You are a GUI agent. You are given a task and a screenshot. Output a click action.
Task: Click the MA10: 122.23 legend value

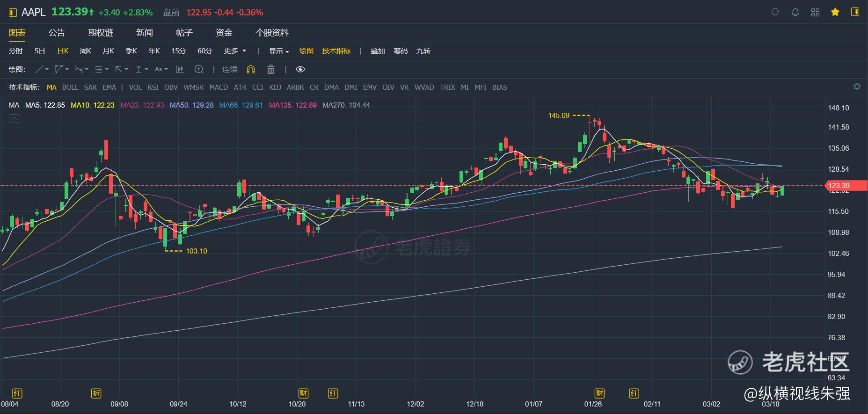(93, 105)
